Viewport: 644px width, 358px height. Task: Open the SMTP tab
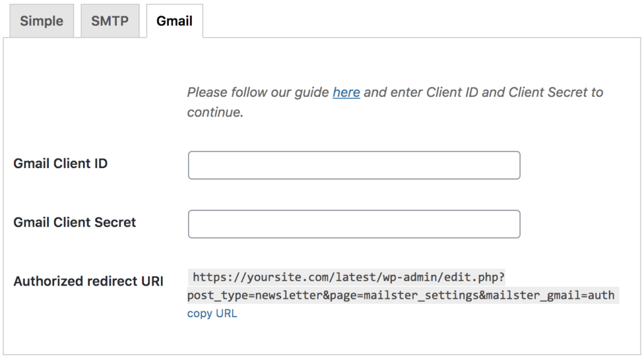tap(110, 21)
